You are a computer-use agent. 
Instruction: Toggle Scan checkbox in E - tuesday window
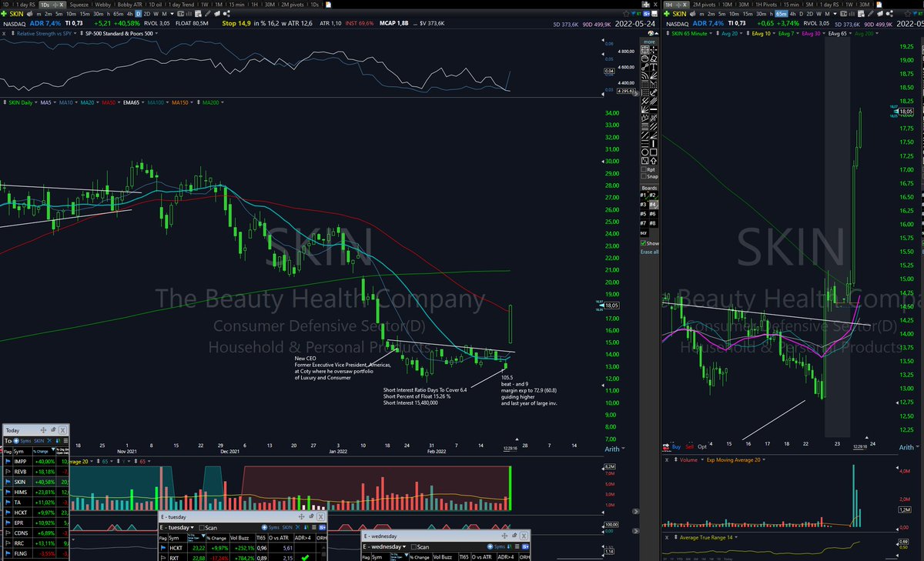coord(202,528)
